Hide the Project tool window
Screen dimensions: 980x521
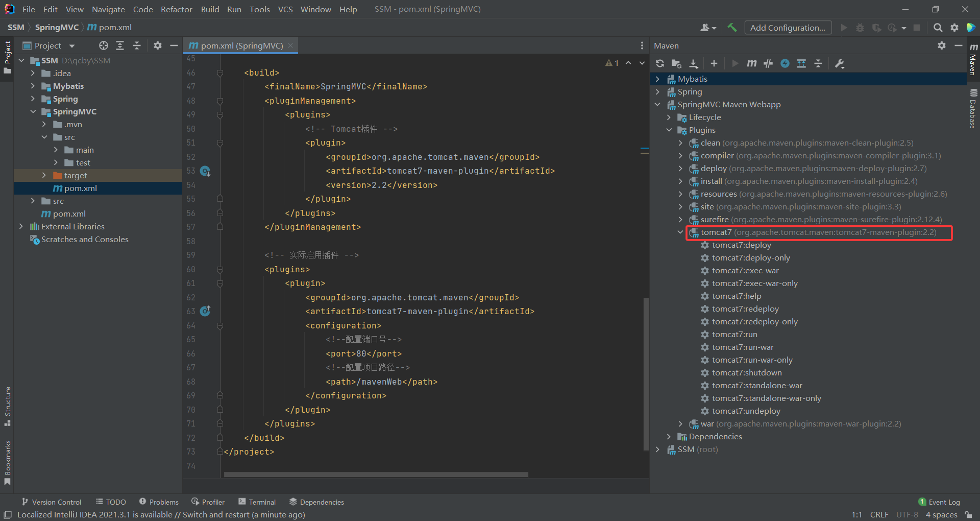click(174, 45)
